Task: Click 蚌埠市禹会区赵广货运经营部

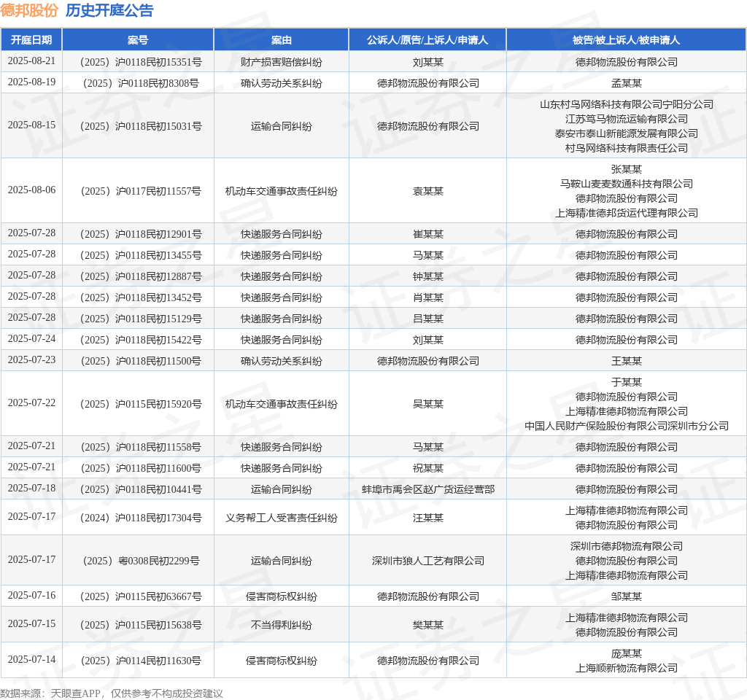Action: (x=427, y=489)
